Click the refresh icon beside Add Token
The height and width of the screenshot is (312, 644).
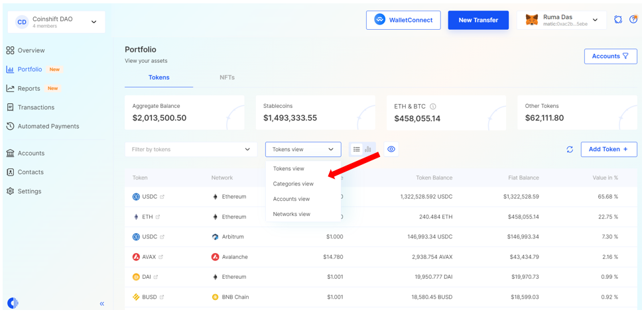[570, 150]
